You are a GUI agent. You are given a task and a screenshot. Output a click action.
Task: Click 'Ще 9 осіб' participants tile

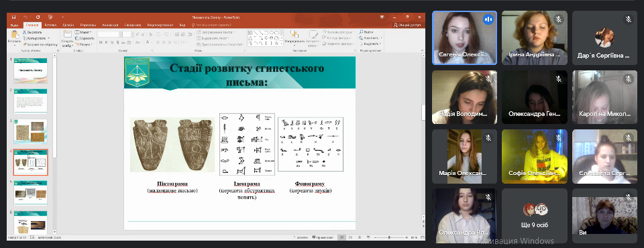(535, 216)
